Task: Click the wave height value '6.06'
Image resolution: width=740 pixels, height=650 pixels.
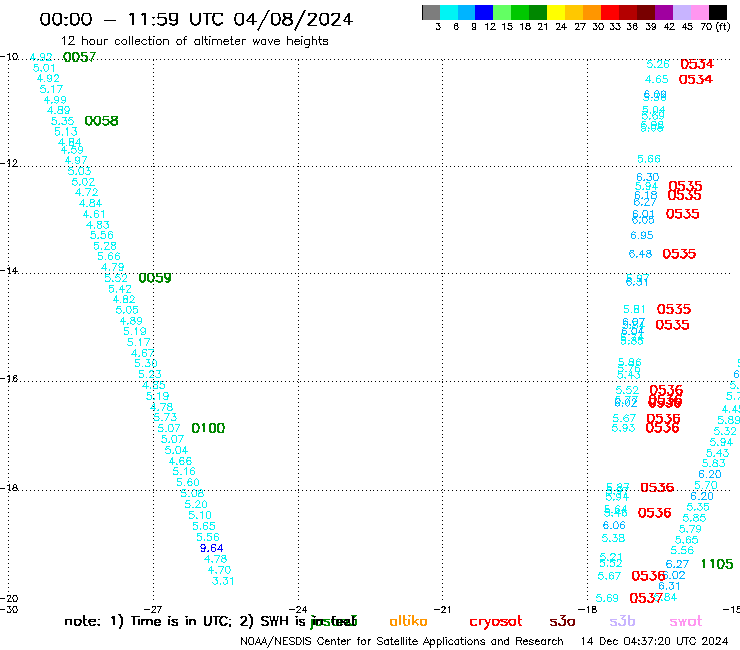Action: pyautogui.click(x=614, y=525)
